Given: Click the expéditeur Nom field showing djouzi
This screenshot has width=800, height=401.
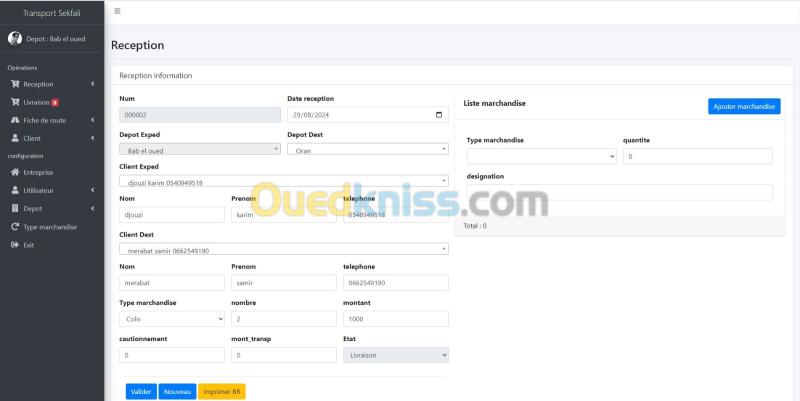Looking at the screenshot, I should coord(172,215).
